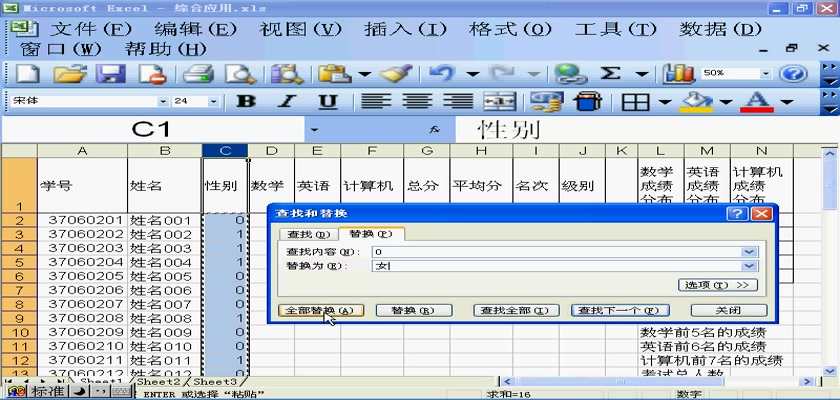Open a file with the Open folder icon

[69, 73]
